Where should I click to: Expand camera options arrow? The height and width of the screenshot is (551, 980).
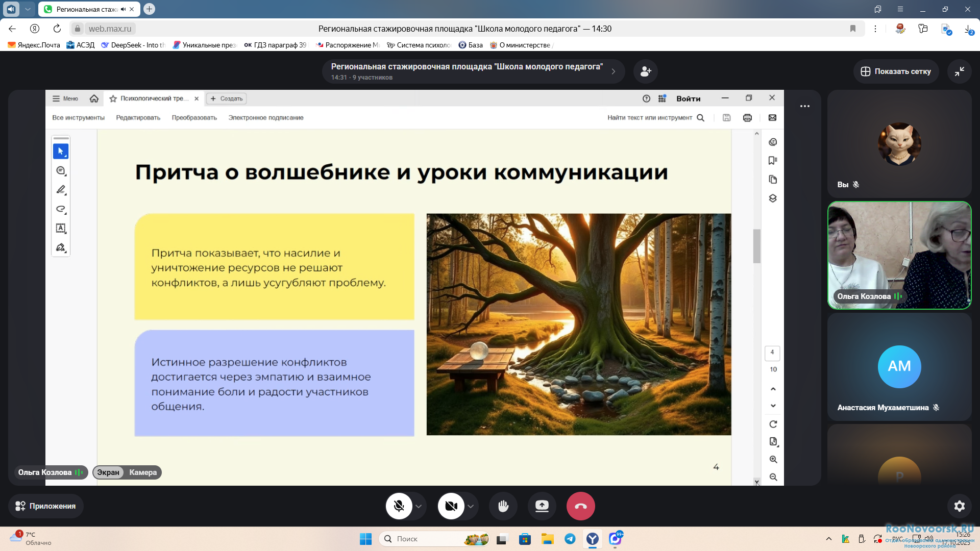click(x=471, y=506)
